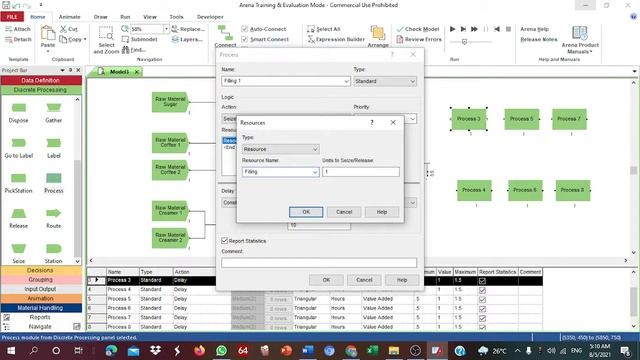The height and width of the screenshot is (360, 640).
Task: Open Select and Zoom tool
Action: click(106, 40)
